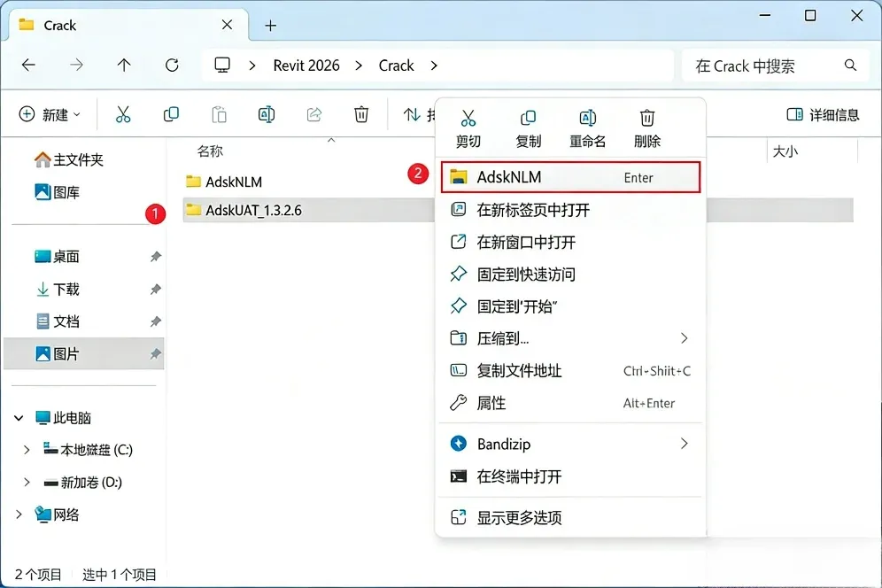Select 复制文件地址 menu entry
Viewport: 882px width, 588px height.
(571, 370)
